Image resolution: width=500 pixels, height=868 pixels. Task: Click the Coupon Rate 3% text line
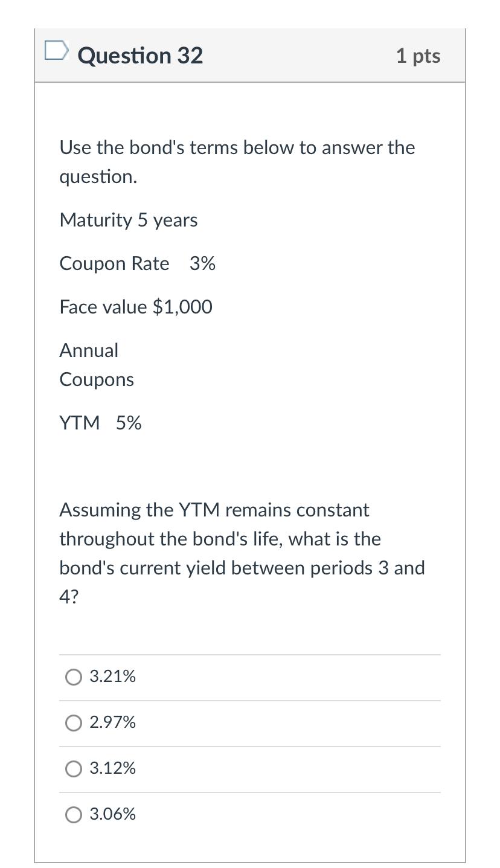click(137, 264)
